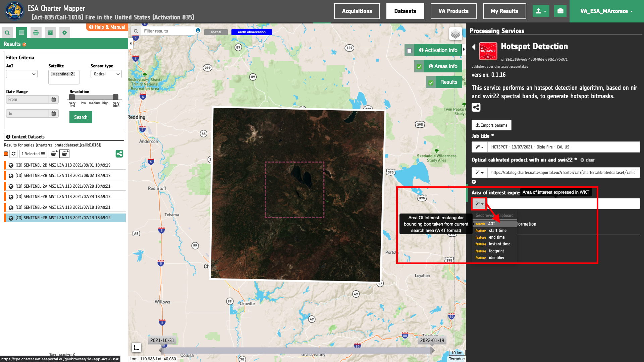Viewport: 644px width, 362px height.
Task: Open Job title magic wand dropdown
Action: click(479, 147)
